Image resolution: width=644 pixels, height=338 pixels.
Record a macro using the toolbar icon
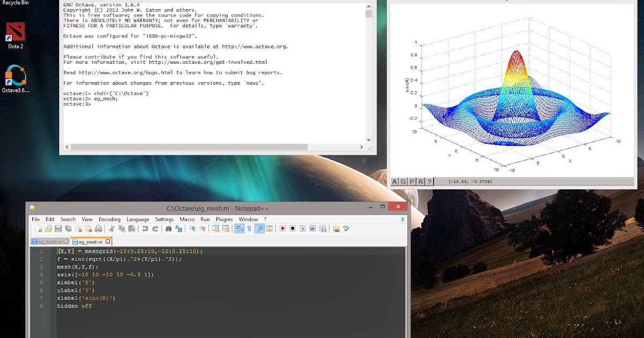click(x=282, y=229)
